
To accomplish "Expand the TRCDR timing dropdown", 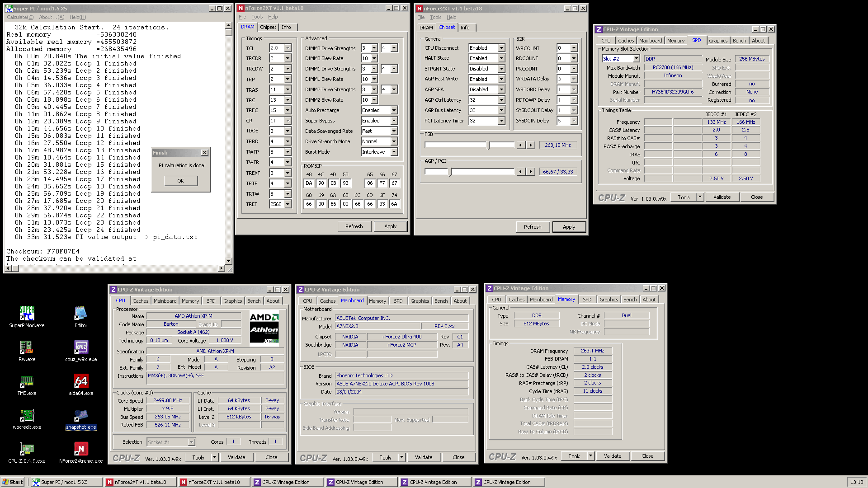I will [288, 58].
